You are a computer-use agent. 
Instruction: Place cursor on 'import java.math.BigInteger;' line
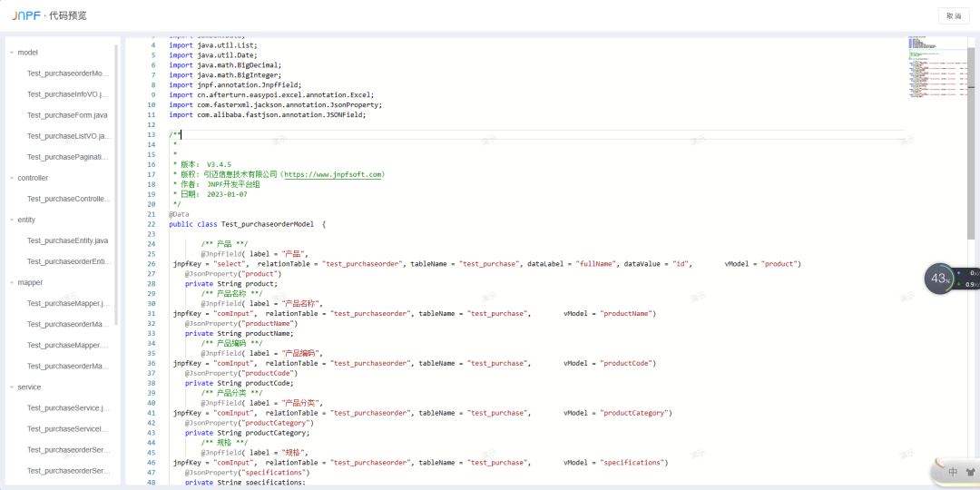[225, 75]
